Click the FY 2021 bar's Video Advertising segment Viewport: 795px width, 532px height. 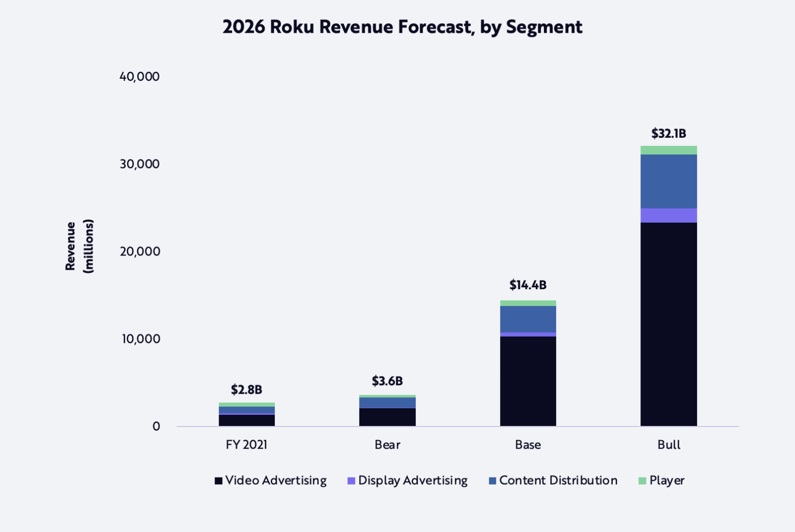click(246, 420)
